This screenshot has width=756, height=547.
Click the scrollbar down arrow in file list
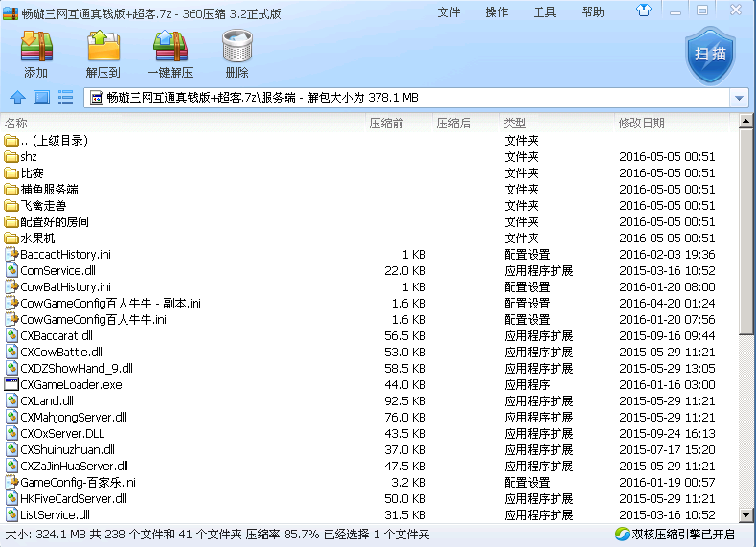pos(747,516)
